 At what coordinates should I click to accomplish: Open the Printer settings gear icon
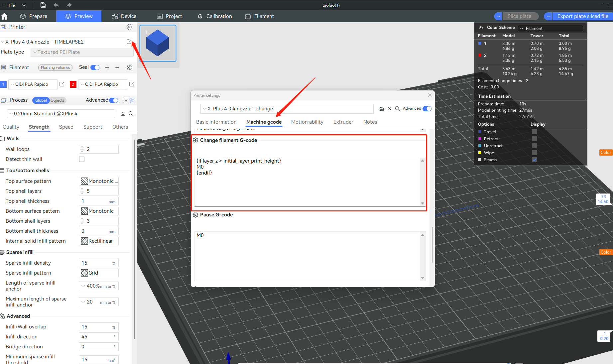point(129,27)
